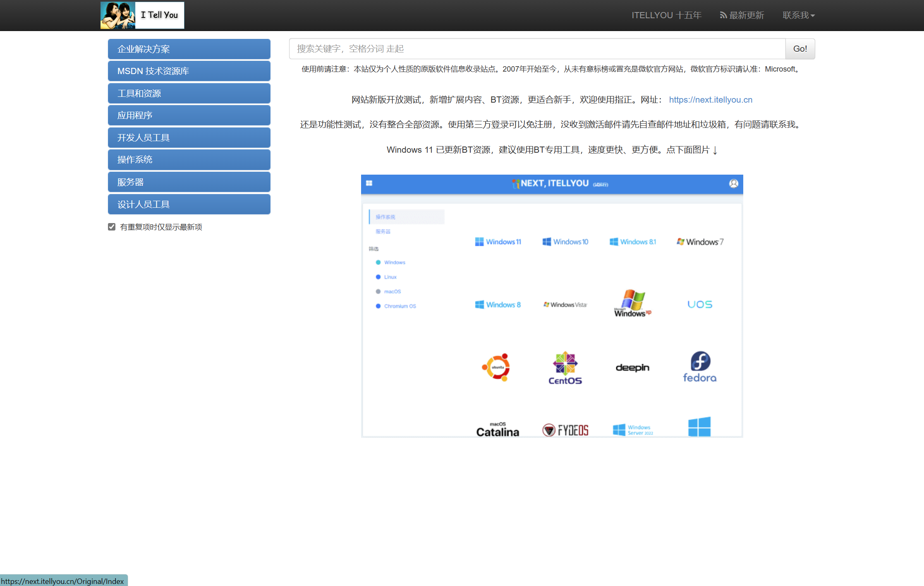Click the RSS 最新更新 link
924x586 pixels.
tap(742, 15)
